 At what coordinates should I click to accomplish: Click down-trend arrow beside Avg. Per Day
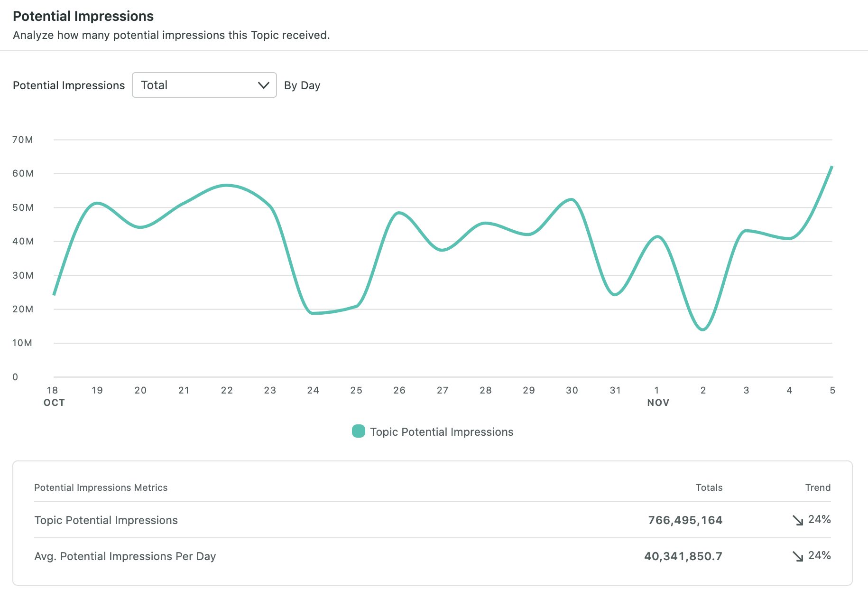[x=798, y=556]
